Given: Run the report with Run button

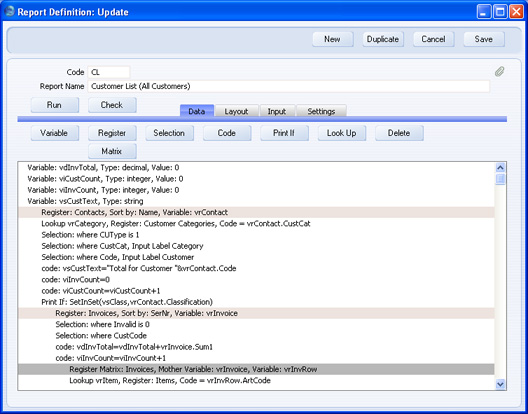Looking at the screenshot, I should click(x=55, y=105).
